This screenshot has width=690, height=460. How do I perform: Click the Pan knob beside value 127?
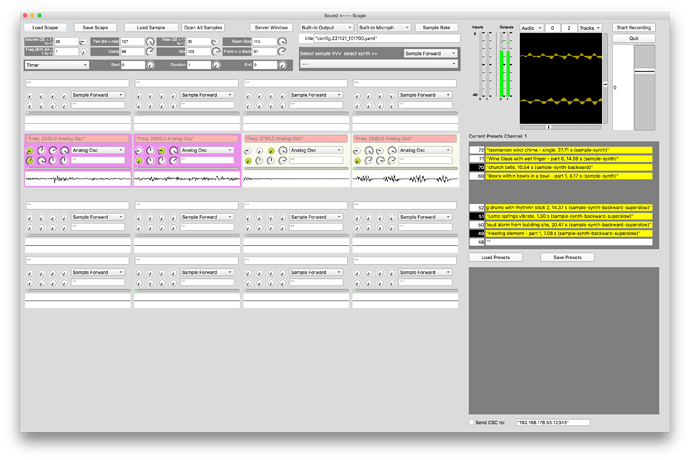pyautogui.click(x=150, y=41)
